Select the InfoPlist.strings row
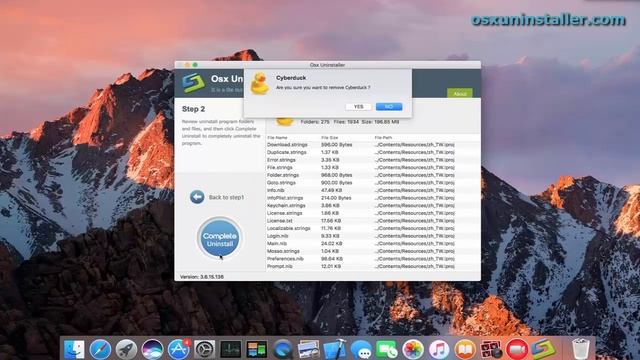The width and height of the screenshot is (640, 360). [x=373, y=198]
